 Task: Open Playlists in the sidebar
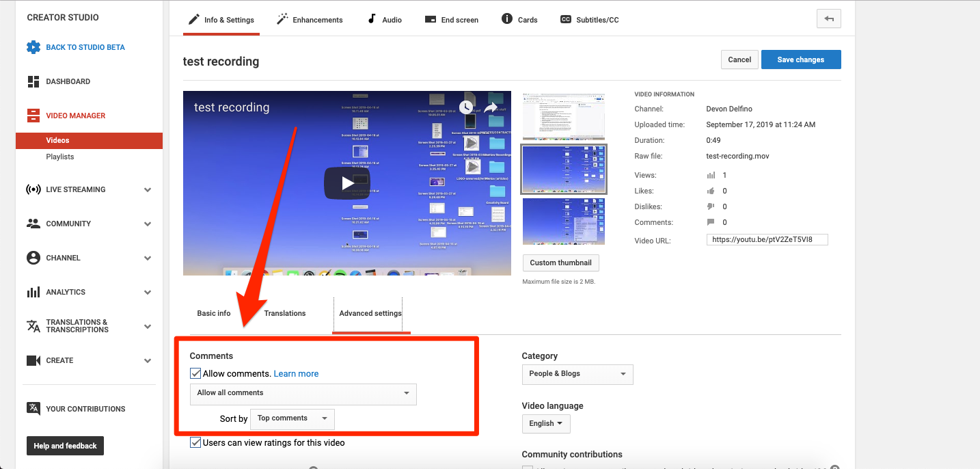click(60, 157)
